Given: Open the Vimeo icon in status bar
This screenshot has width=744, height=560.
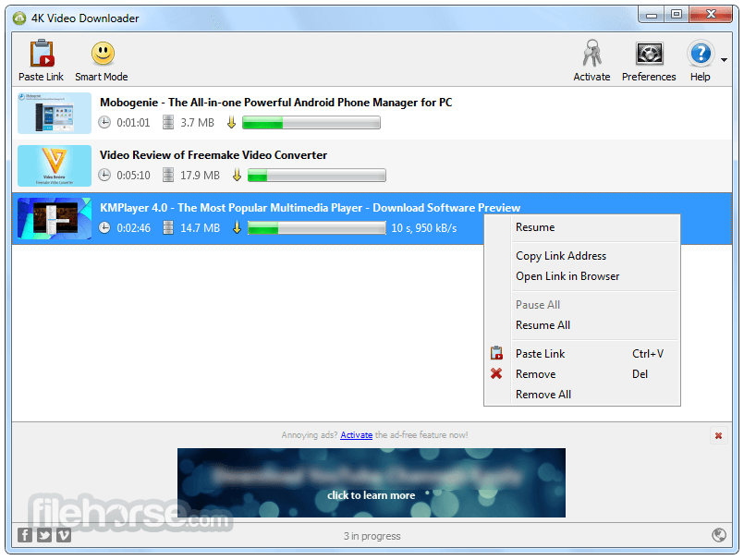Looking at the screenshot, I should (x=64, y=535).
